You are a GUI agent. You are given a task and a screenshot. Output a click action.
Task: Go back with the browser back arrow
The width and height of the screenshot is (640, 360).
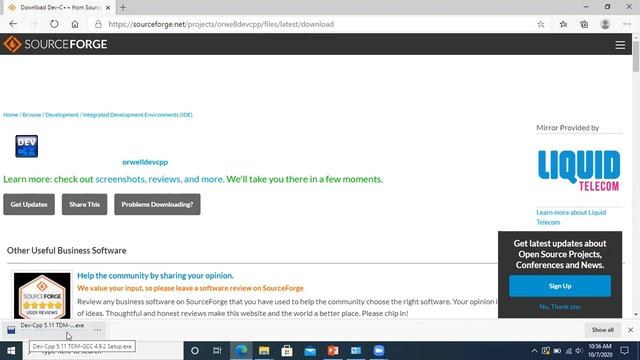click(x=13, y=24)
